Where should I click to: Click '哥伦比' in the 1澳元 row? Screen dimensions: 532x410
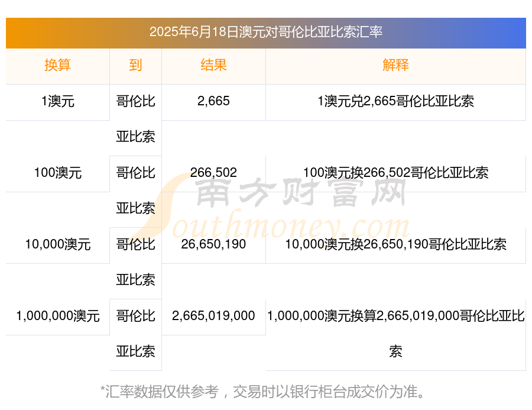(x=135, y=101)
